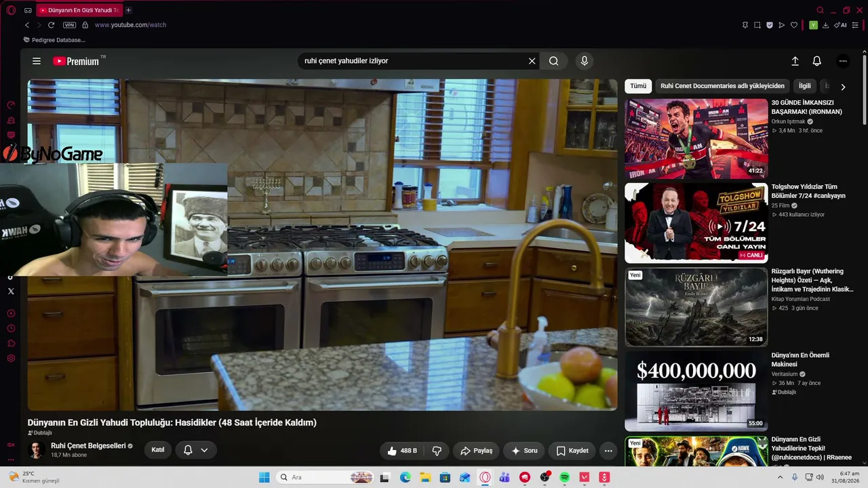Select the İlgili filter chip

[x=804, y=86]
